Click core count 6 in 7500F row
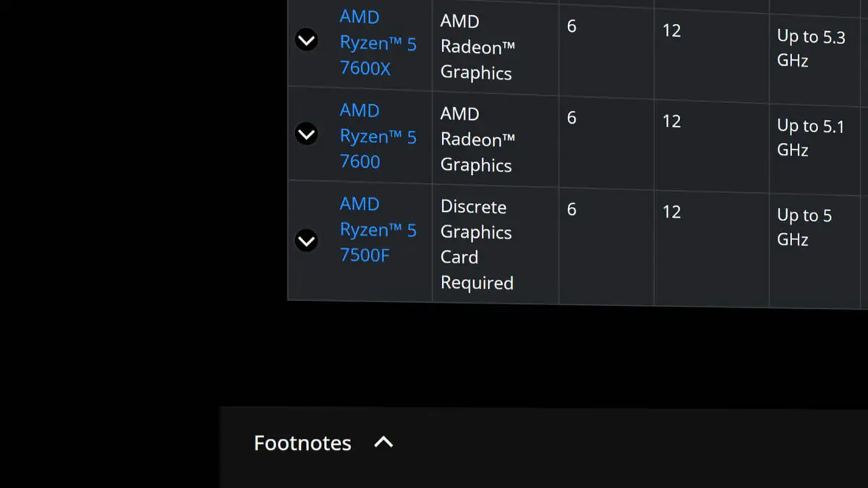The width and height of the screenshot is (868, 488). click(571, 210)
